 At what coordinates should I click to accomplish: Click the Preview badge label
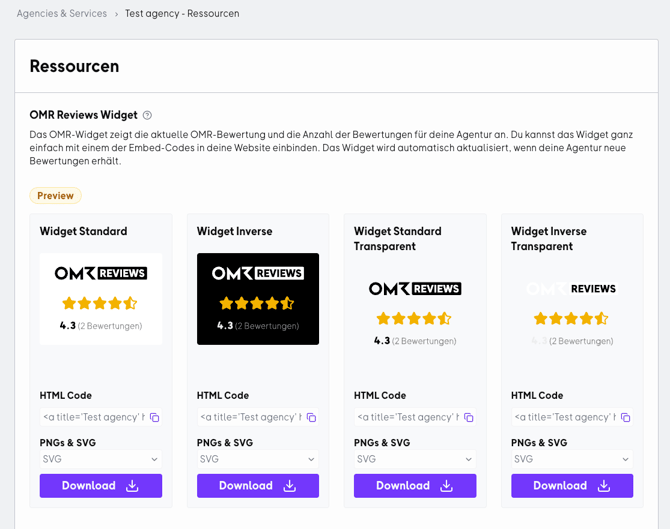[x=55, y=196]
